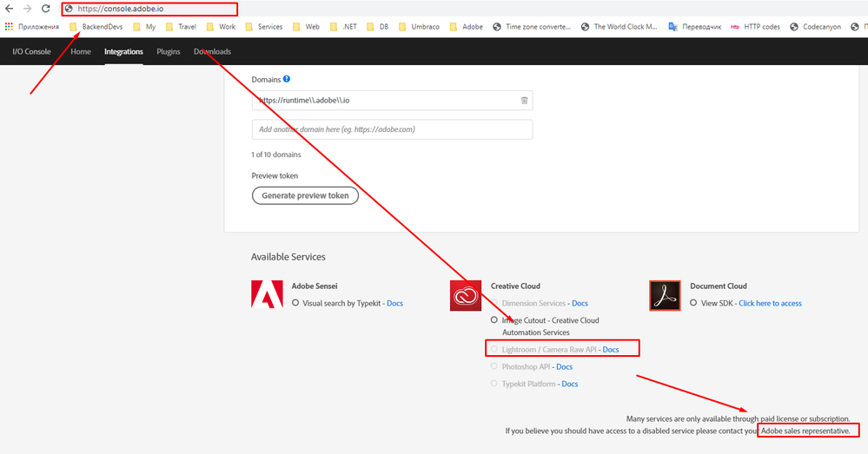This screenshot has width=868, height=454.
Task: Open the Переводчик translator bookmark
Action: tap(695, 27)
